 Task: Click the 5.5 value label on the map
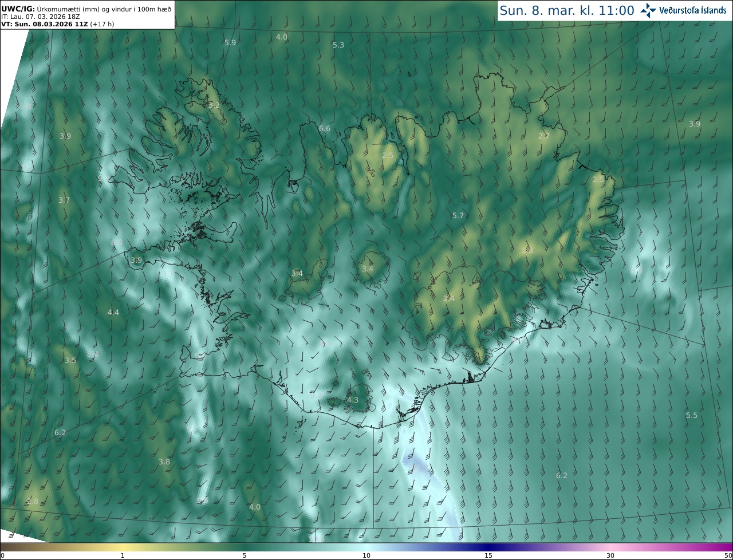click(692, 416)
